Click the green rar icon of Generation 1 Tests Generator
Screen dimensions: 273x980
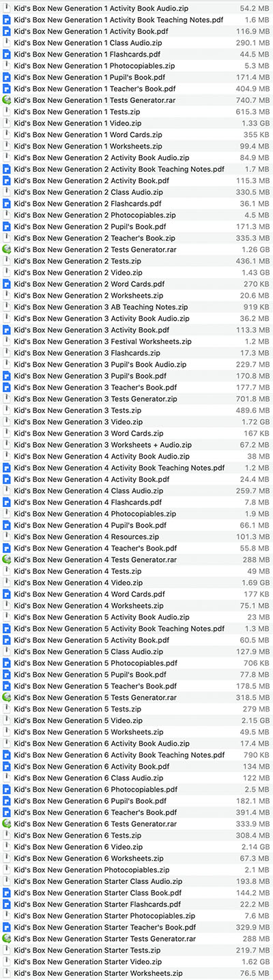[x=6, y=100]
